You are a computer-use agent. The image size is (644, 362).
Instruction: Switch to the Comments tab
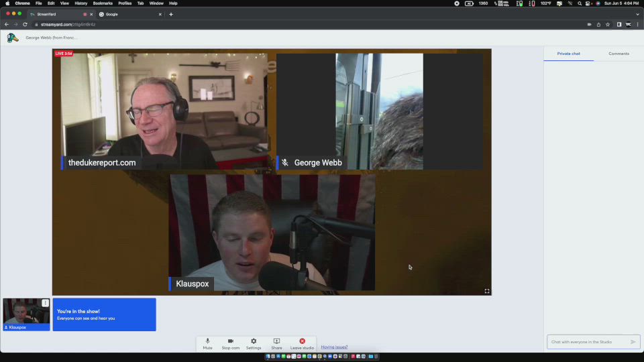click(x=619, y=54)
